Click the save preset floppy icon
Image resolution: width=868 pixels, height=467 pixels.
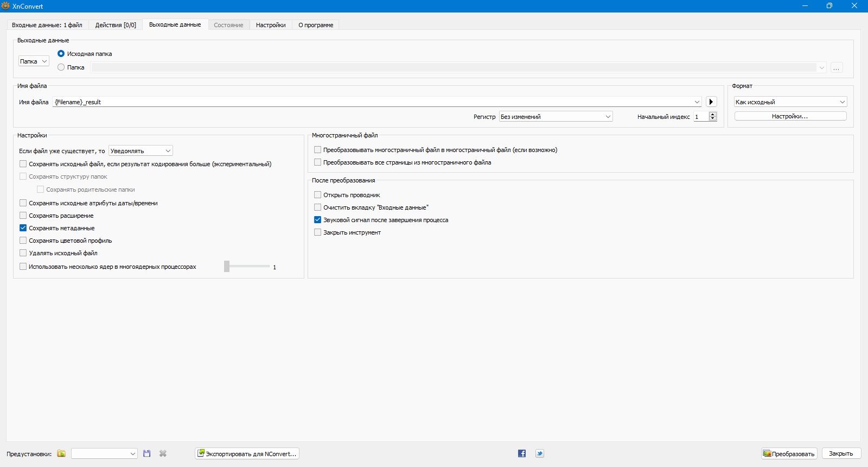146,453
